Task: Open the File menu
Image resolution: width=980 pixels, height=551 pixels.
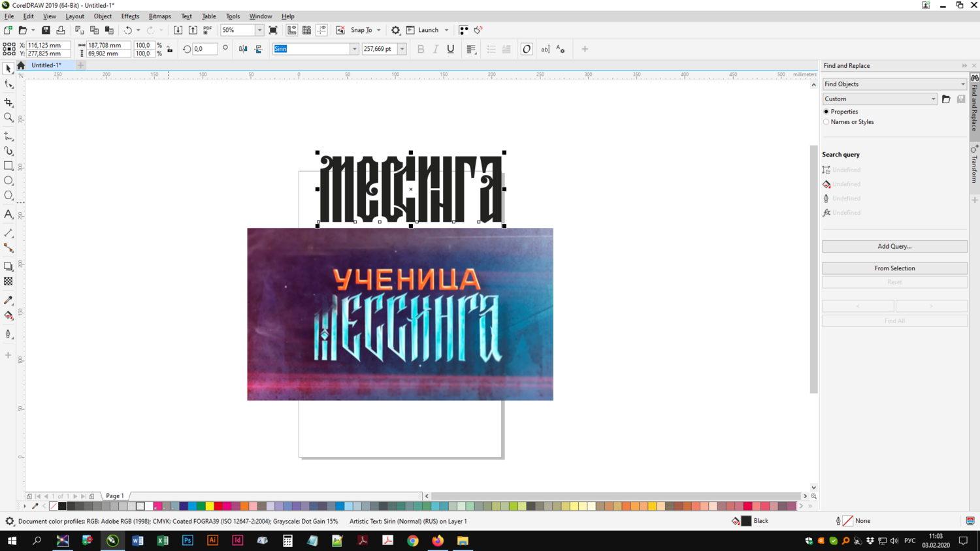Action: coord(9,16)
